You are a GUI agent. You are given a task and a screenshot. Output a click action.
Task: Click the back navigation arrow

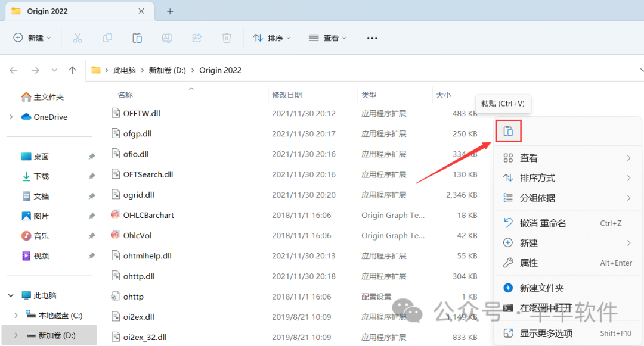[x=14, y=70]
